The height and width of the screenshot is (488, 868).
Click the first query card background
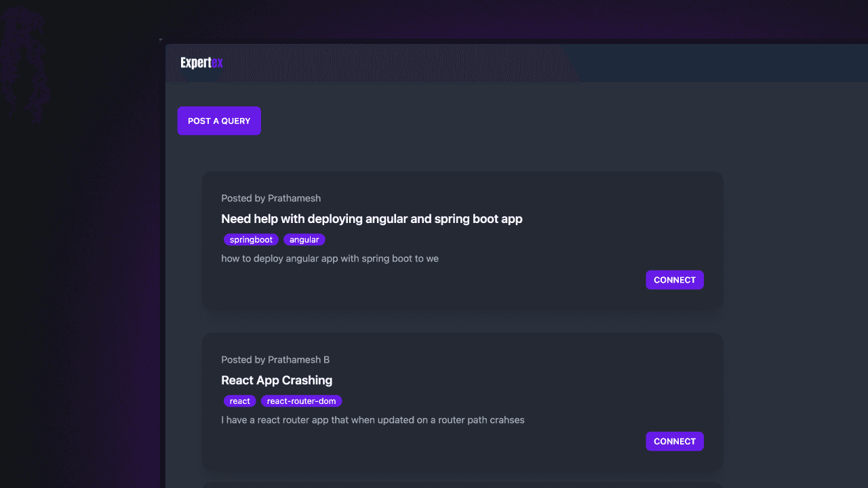462,241
